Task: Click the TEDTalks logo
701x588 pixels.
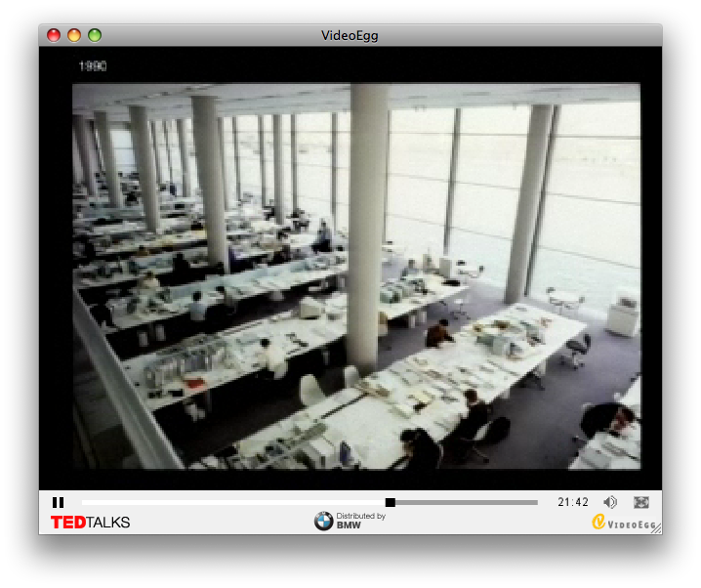Action: (90, 523)
